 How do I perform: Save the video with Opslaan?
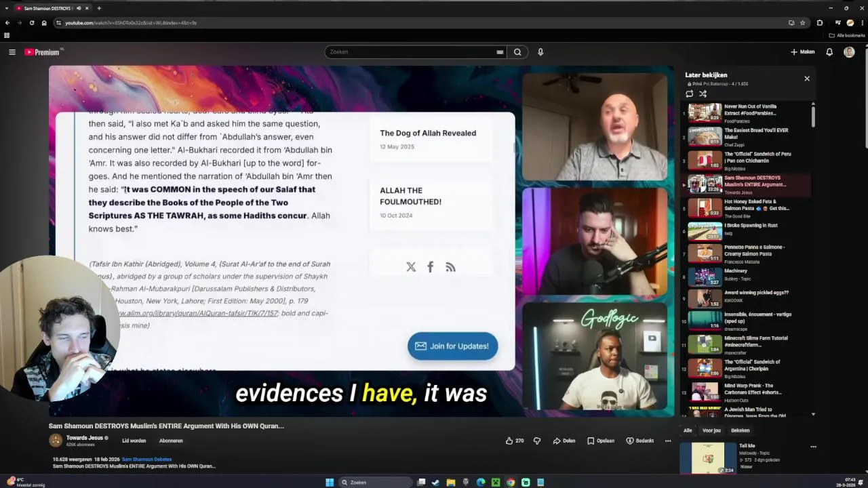tap(601, 441)
